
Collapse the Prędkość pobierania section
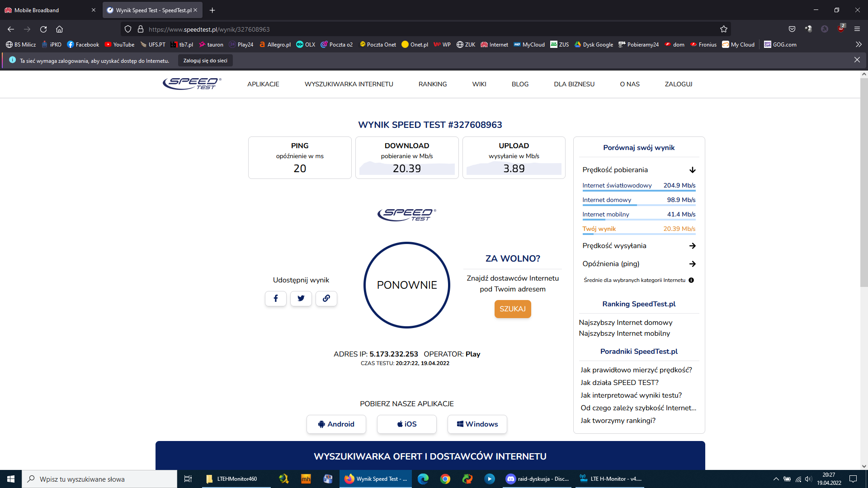[x=639, y=170]
